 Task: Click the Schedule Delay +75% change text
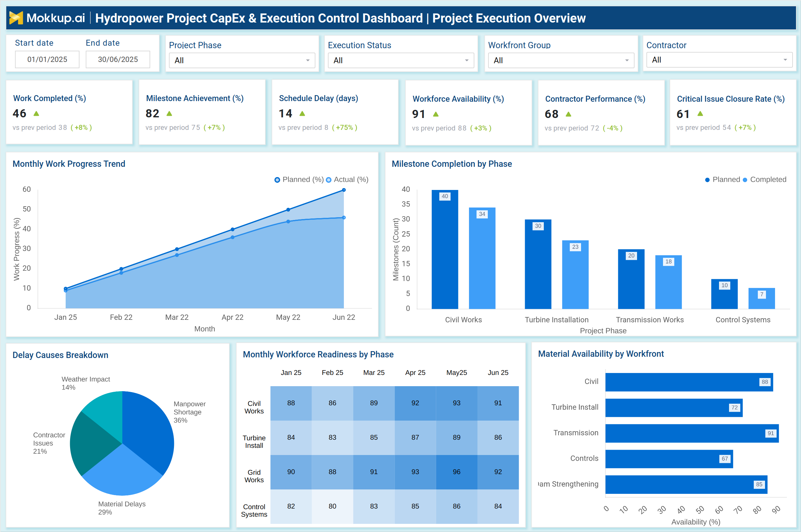[344, 128]
